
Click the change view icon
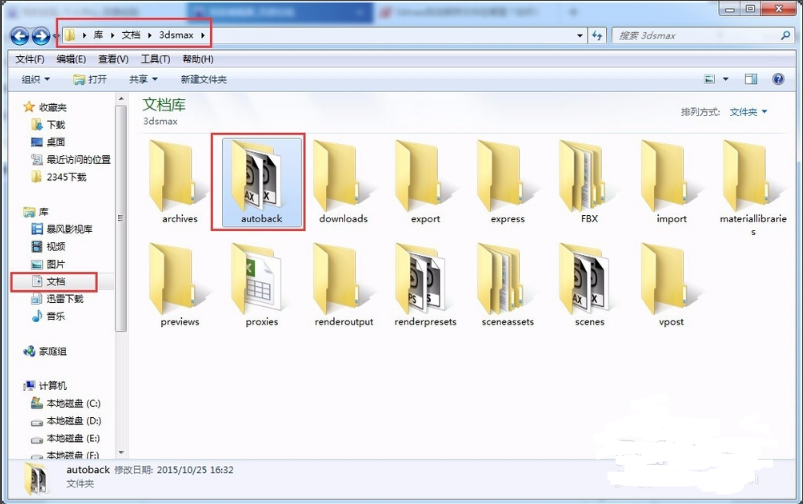(x=709, y=79)
